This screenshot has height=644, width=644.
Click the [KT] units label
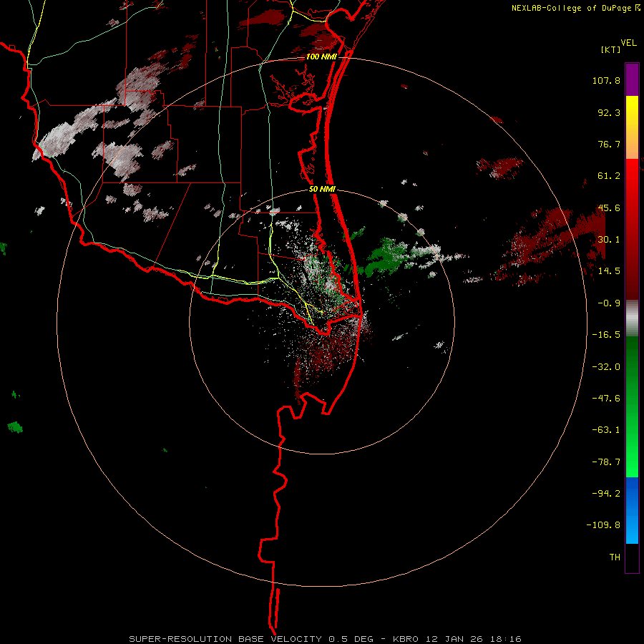[611, 49]
